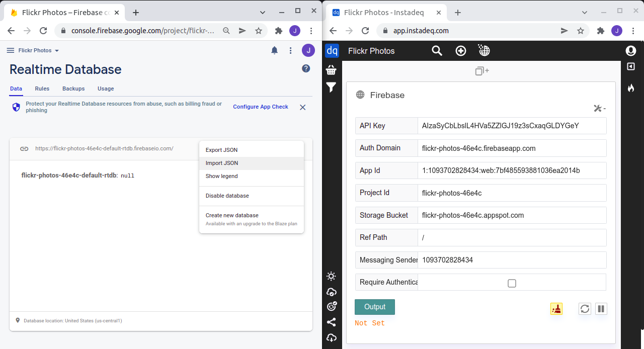The image size is (644, 349).
Task: Click the cloud download icon in sidebar
Action: 331,338
